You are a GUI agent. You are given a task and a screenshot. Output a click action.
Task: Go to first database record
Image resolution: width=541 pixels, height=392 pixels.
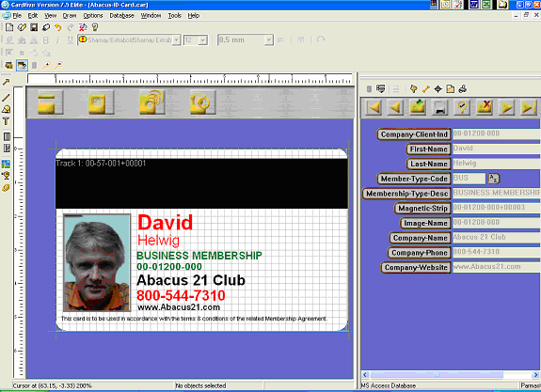tap(374, 107)
